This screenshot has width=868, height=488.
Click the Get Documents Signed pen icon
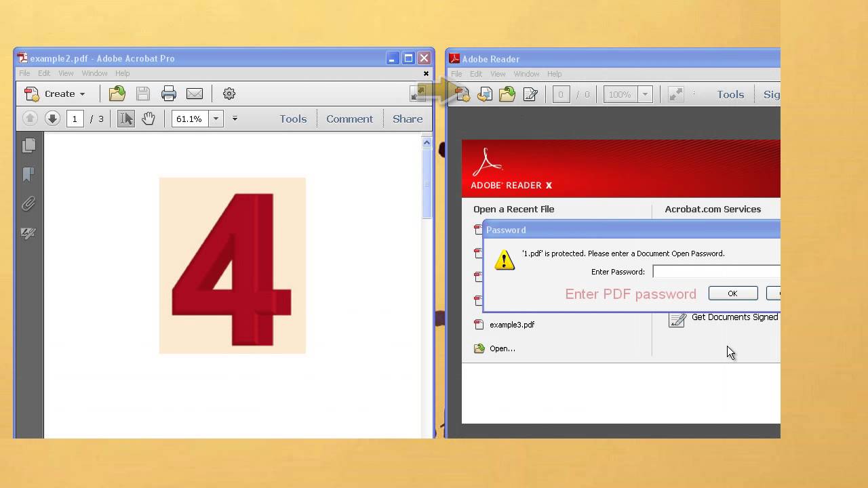coord(677,319)
